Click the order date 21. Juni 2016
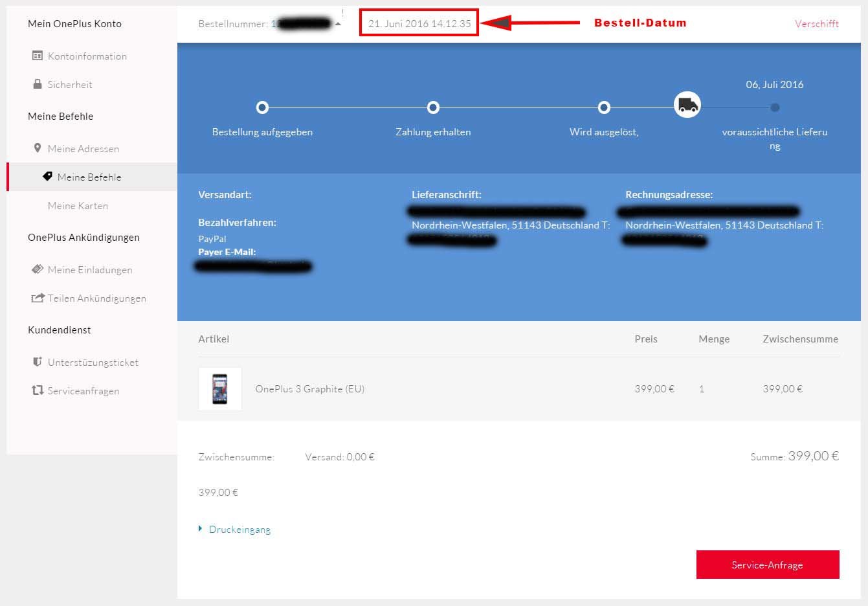Viewport: 868px width, 606px height. pyautogui.click(x=419, y=23)
